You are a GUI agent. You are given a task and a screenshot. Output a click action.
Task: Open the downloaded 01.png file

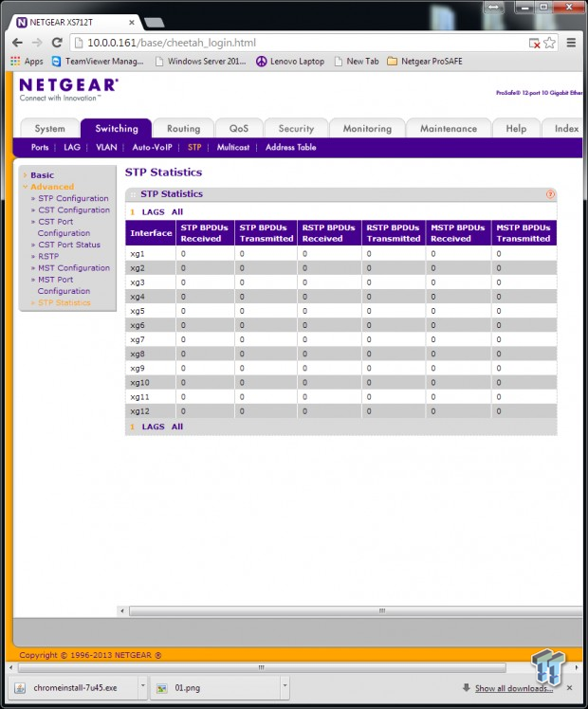pyautogui.click(x=215, y=688)
